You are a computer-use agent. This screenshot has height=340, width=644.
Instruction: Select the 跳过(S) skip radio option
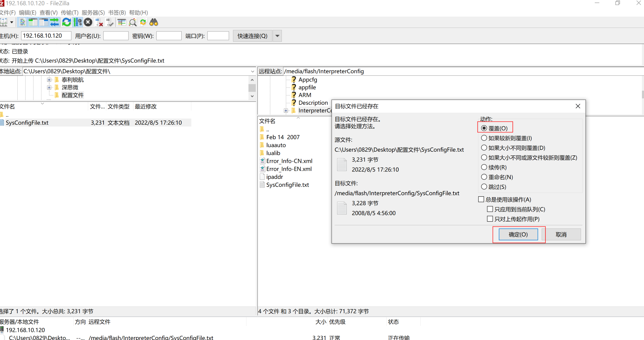coord(484,187)
